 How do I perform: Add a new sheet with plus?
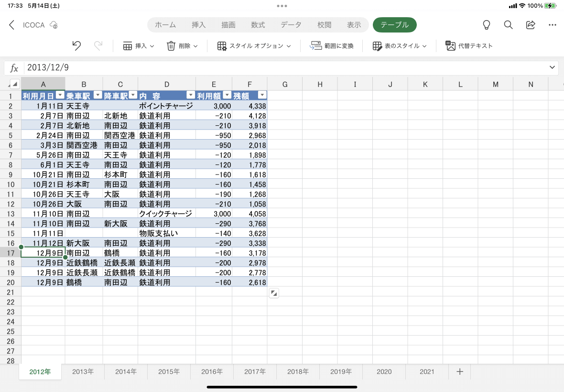[460, 371]
